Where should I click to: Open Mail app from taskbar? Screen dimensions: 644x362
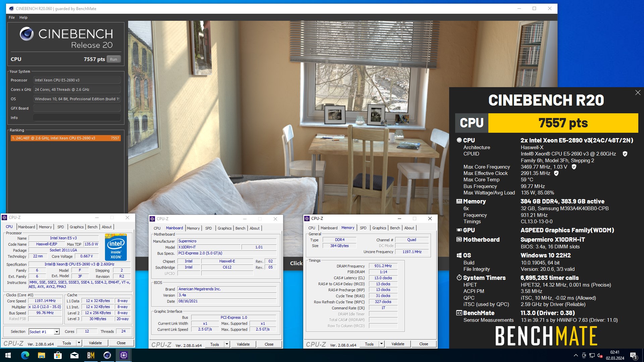pos(74,355)
